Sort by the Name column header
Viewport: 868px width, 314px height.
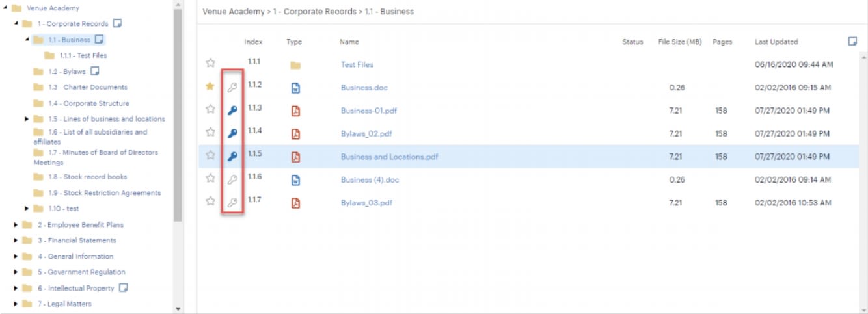point(349,42)
